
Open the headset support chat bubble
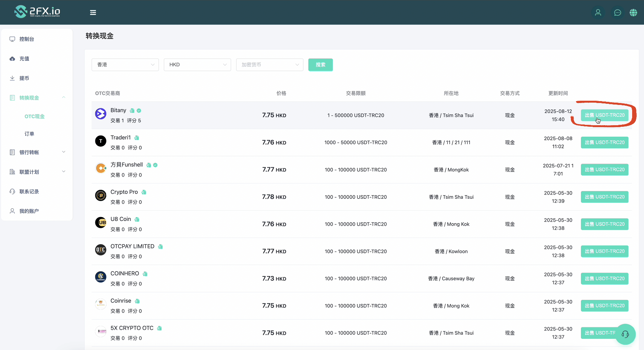point(625,334)
